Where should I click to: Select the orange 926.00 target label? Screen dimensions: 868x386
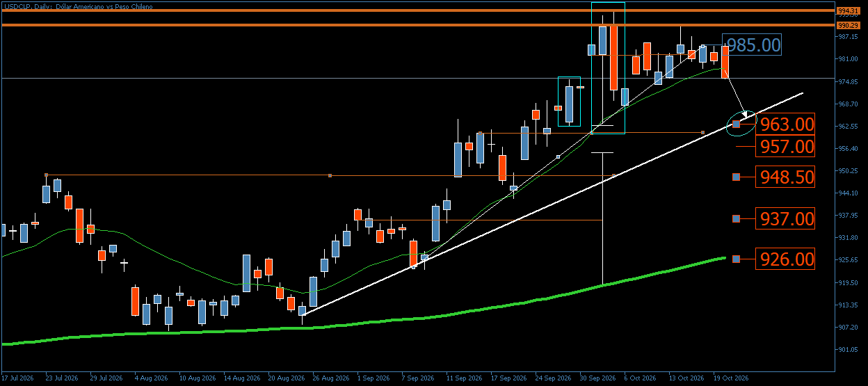[x=785, y=259]
